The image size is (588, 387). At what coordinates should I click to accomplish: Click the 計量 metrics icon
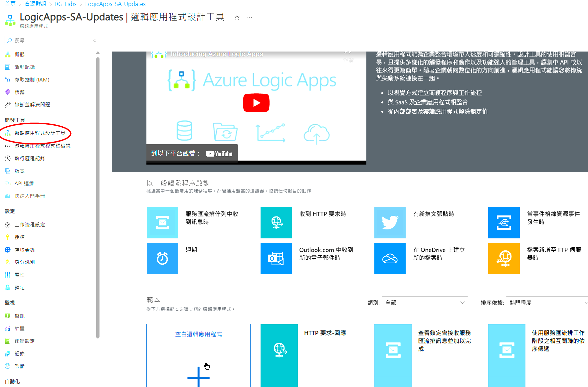point(8,328)
